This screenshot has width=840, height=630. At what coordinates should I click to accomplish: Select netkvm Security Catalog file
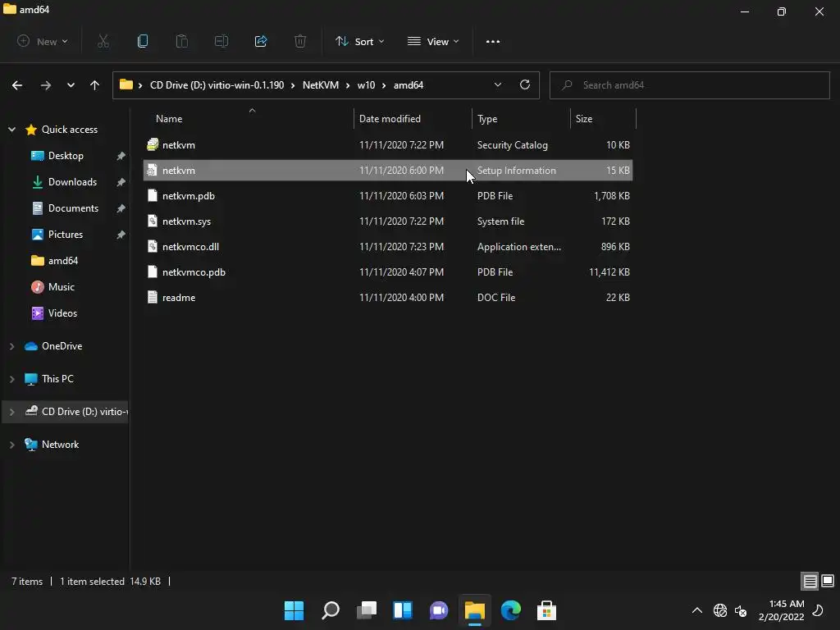point(388,145)
